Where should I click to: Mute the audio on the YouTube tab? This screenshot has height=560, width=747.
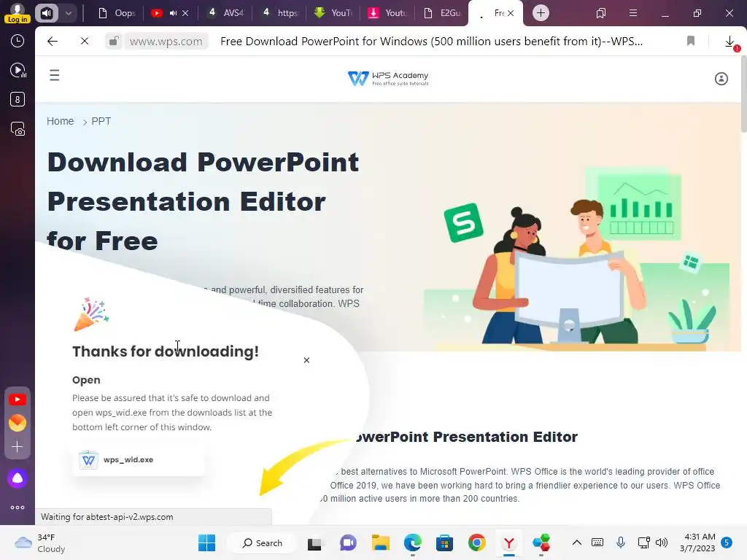point(174,13)
